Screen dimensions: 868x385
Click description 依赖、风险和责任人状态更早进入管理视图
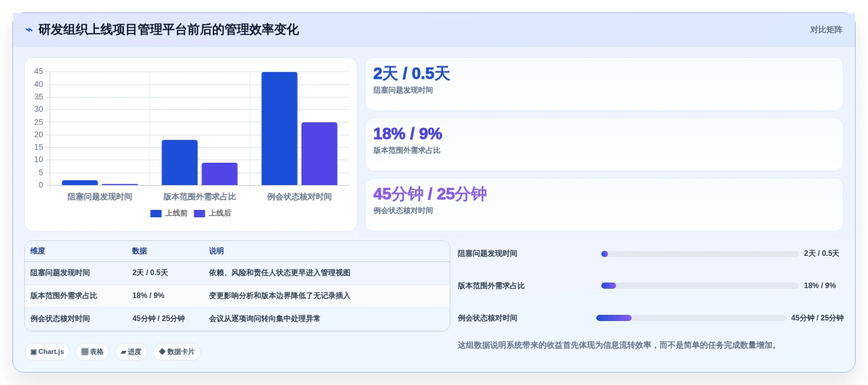pos(280,273)
